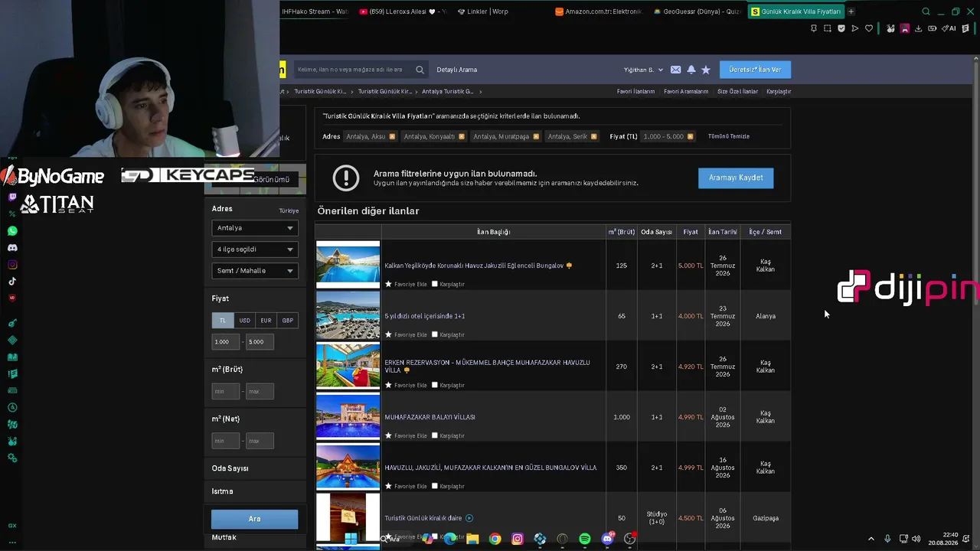Open the MUHAFAZAKAR BALAYI VİLLASI thumbnail
Image resolution: width=980 pixels, height=551 pixels.
tap(348, 416)
